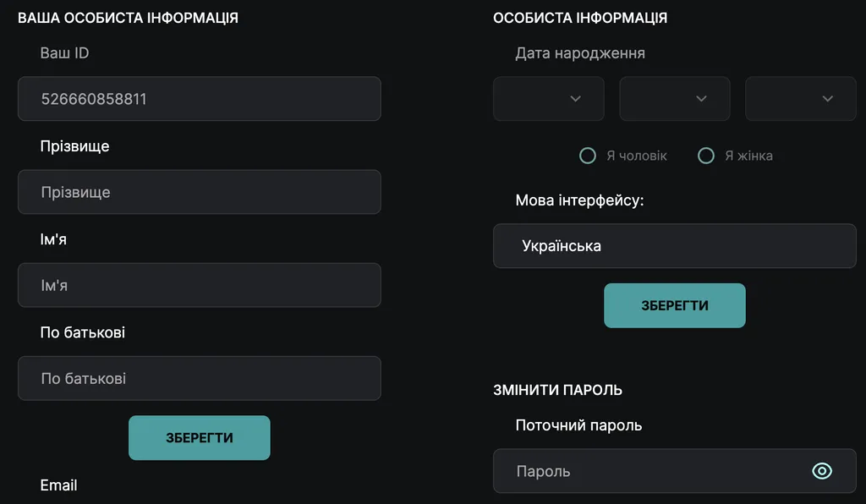Viewport: 866px width, 504px height.
Task: Open the birth day dropdown
Action: tap(548, 99)
